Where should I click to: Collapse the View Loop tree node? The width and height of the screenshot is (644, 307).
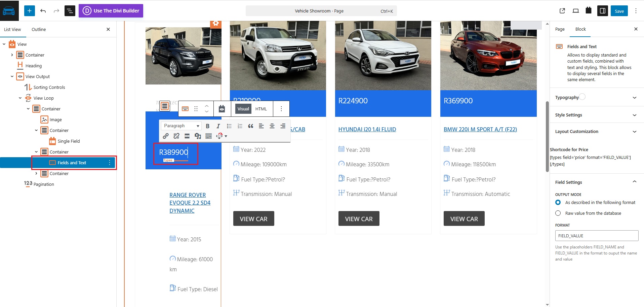(20, 98)
